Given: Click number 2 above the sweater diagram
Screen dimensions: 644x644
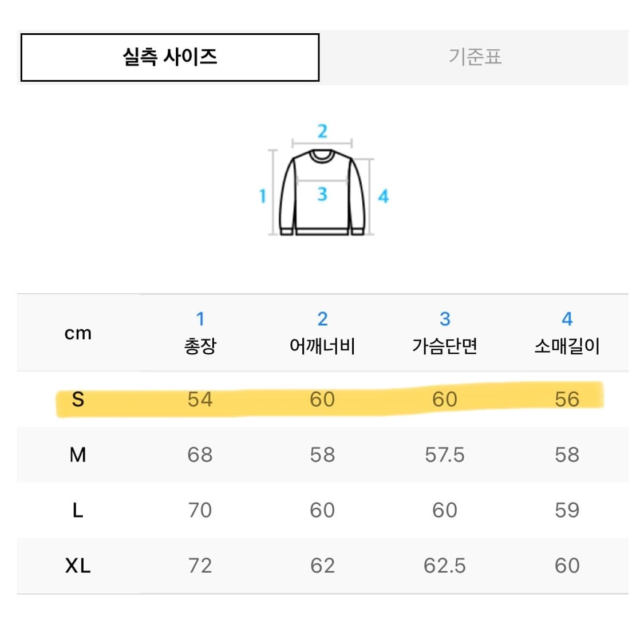Looking at the screenshot, I should pyautogui.click(x=322, y=131).
